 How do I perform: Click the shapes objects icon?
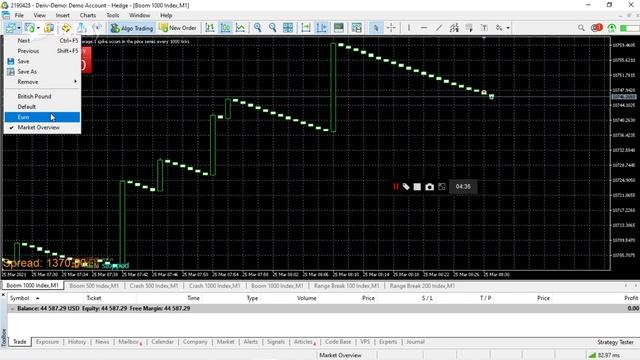pyautogui.click(x=499, y=28)
